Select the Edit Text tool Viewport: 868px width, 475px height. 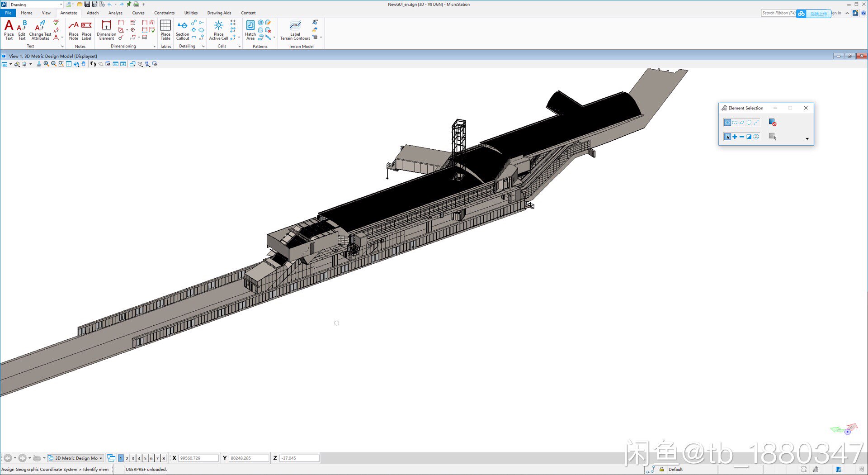tap(22, 30)
